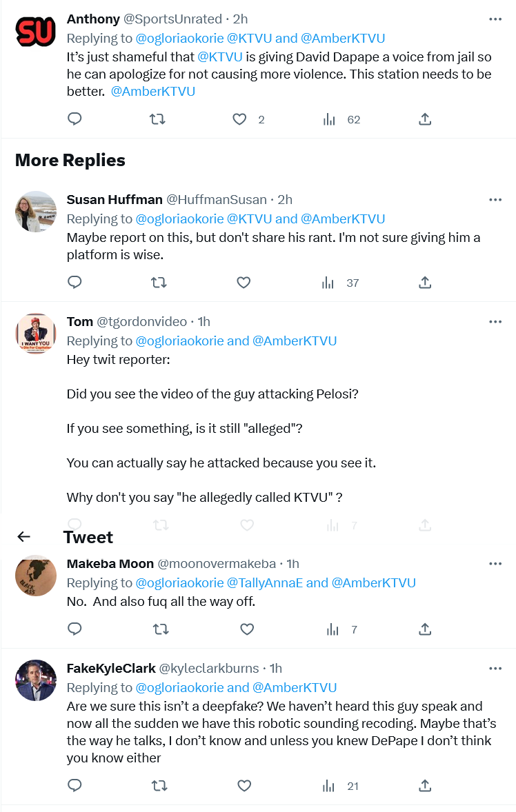Go back using the arrow icon

24,537
